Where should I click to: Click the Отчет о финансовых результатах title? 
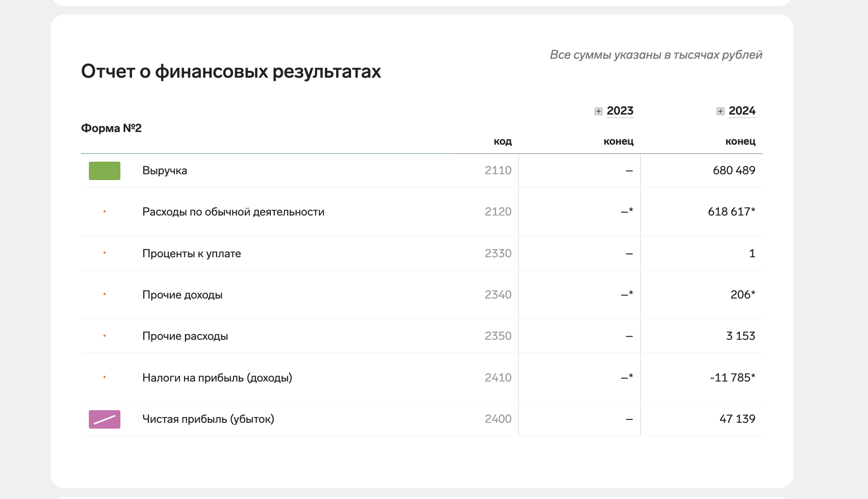[x=231, y=71]
